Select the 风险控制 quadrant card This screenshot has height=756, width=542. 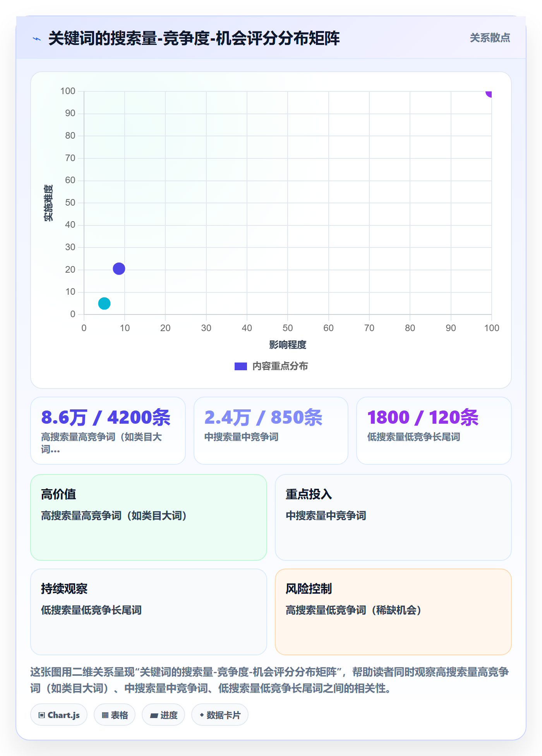point(393,612)
